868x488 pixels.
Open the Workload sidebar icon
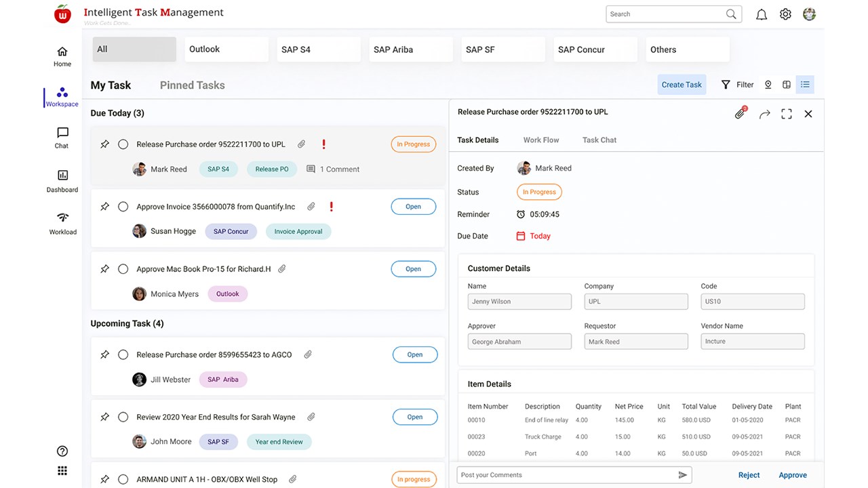(x=62, y=222)
